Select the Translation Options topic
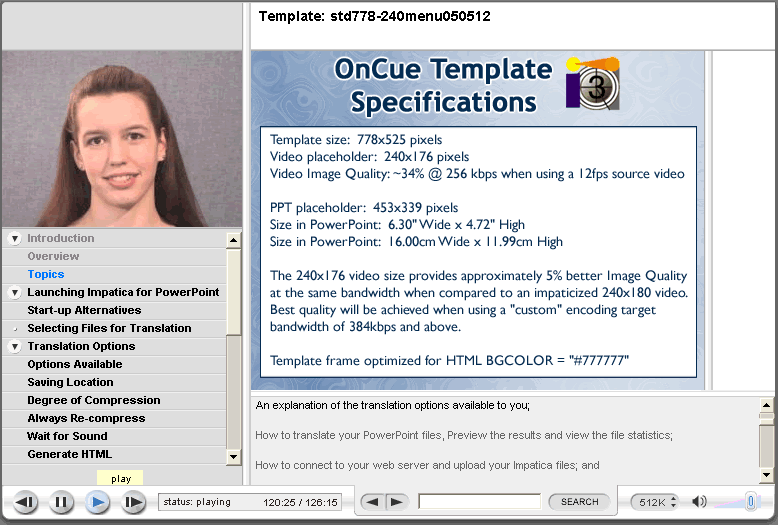Viewport: 778px width, 525px height. click(81, 346)
